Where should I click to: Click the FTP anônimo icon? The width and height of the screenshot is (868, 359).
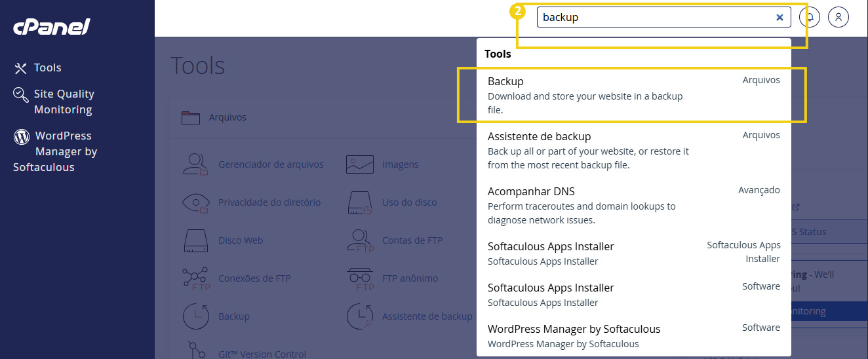pyautogui.click(x=359, y=278)
